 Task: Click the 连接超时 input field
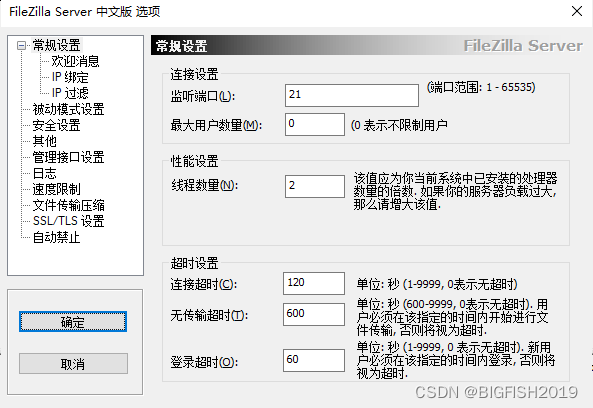[x=314, y=283]
